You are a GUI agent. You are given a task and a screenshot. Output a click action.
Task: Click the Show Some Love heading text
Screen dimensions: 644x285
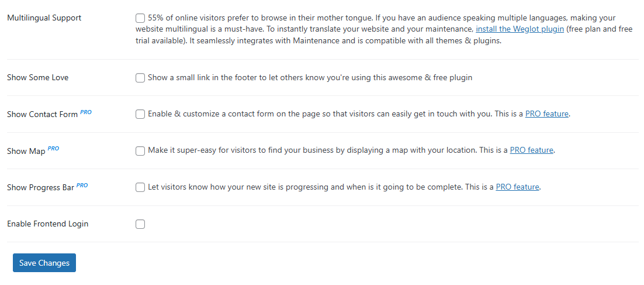[x=38, y=78]
